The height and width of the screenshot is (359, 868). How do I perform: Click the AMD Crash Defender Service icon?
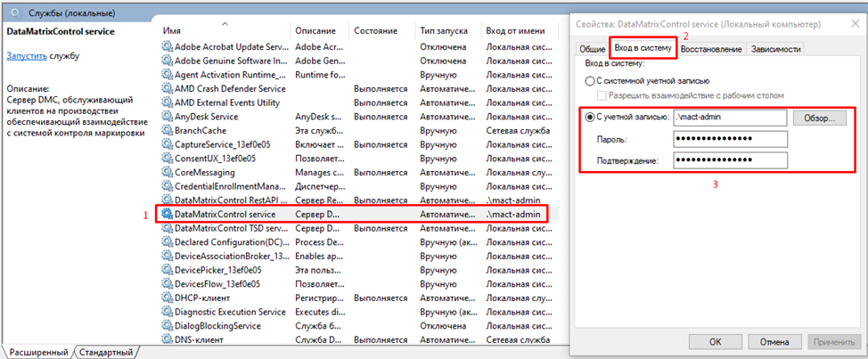point(168,88)
